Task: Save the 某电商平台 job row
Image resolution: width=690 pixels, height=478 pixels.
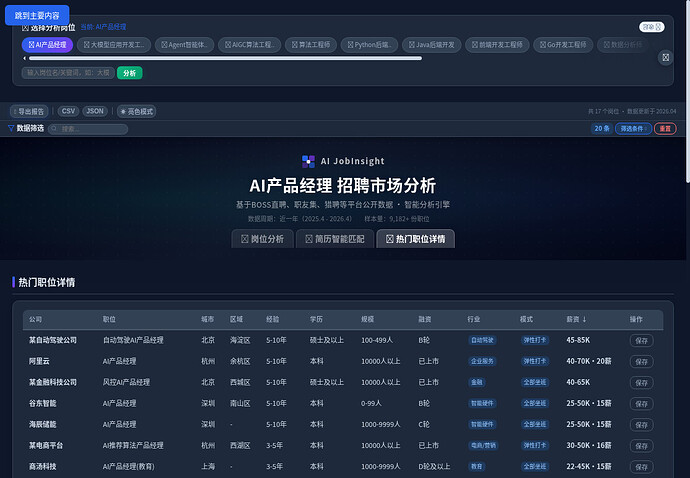Action: pyautogui.click(x=641, y=446)
